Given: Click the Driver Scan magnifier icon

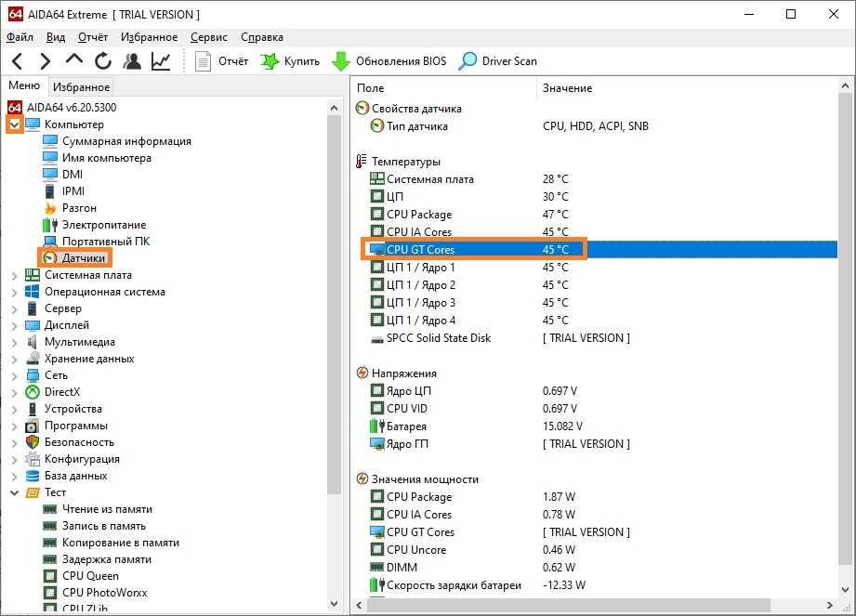Looking at the screenshot, I should 469,61.
